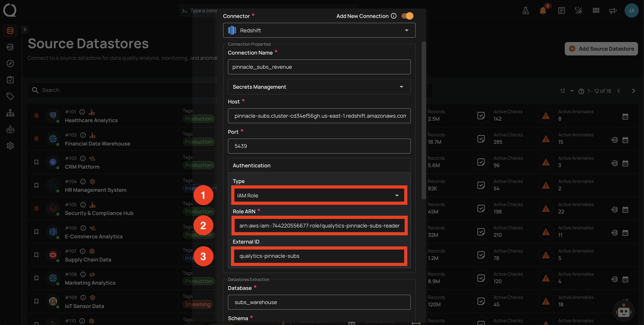Open the page size 12 dropdown
The height and width of the screenshot is (325, 644).
pos(567,91)
